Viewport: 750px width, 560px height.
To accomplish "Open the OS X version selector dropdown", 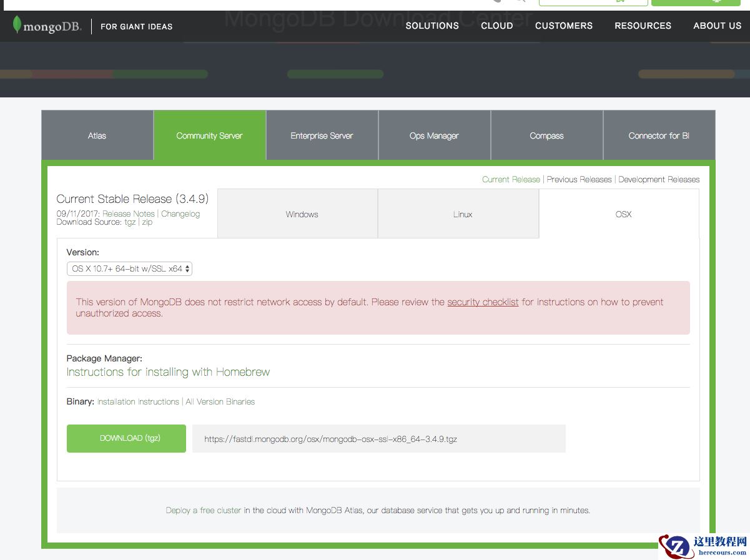I will [x=129, y=268].
